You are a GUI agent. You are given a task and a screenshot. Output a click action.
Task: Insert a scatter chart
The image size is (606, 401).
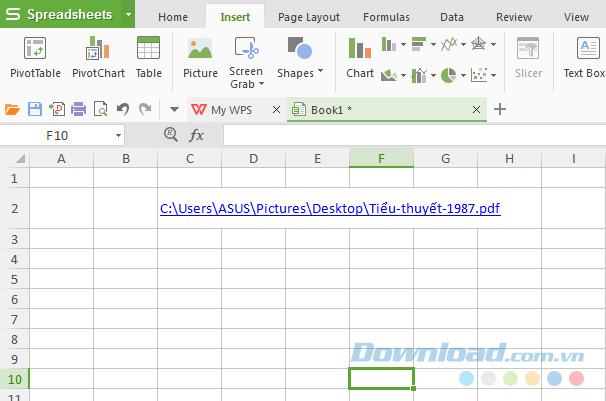pyautogui.click(x=479, y=75)
